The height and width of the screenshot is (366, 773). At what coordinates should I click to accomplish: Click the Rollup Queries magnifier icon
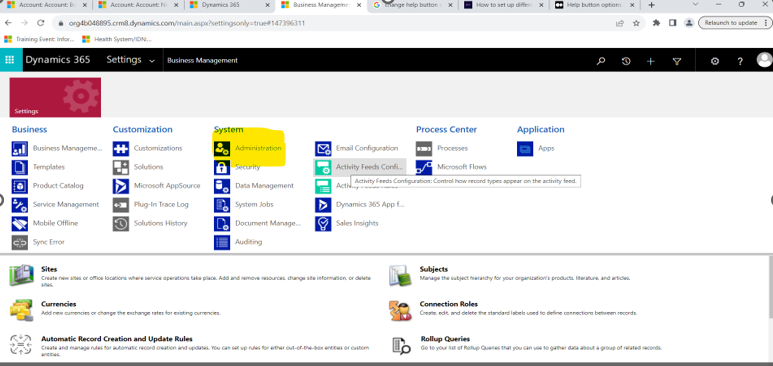[x=401, y=345]
